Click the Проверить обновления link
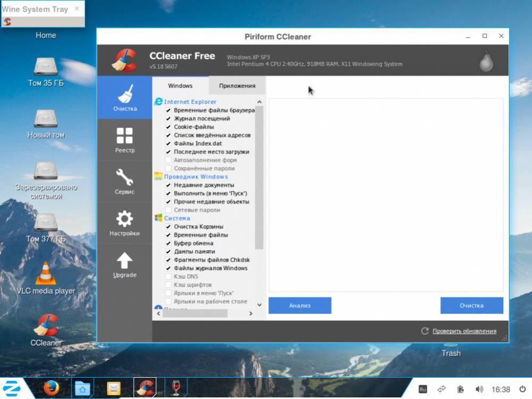This screenshot has height=399, width=532. [464, 331]
